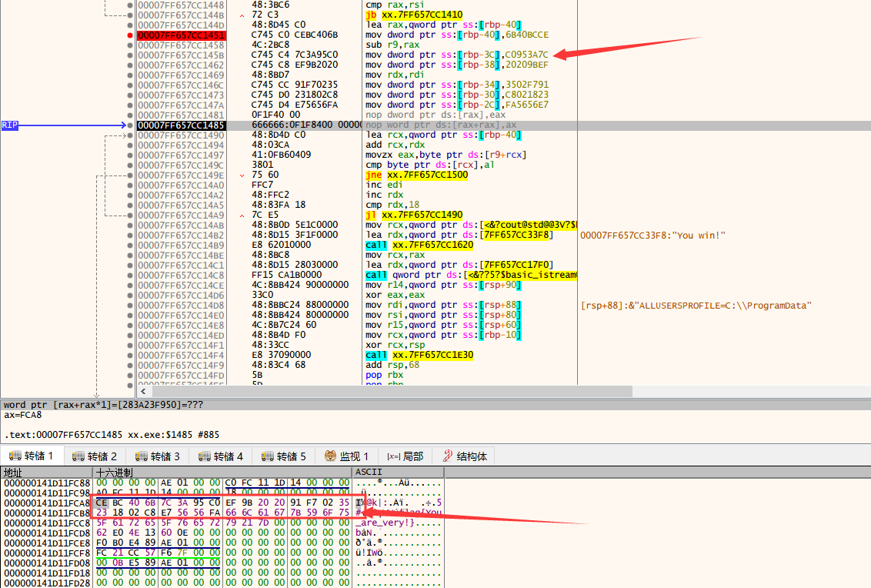Show the 结构体 struct tab
The height and width of the screenshot is (588, 871).
[x=465, y=456]
